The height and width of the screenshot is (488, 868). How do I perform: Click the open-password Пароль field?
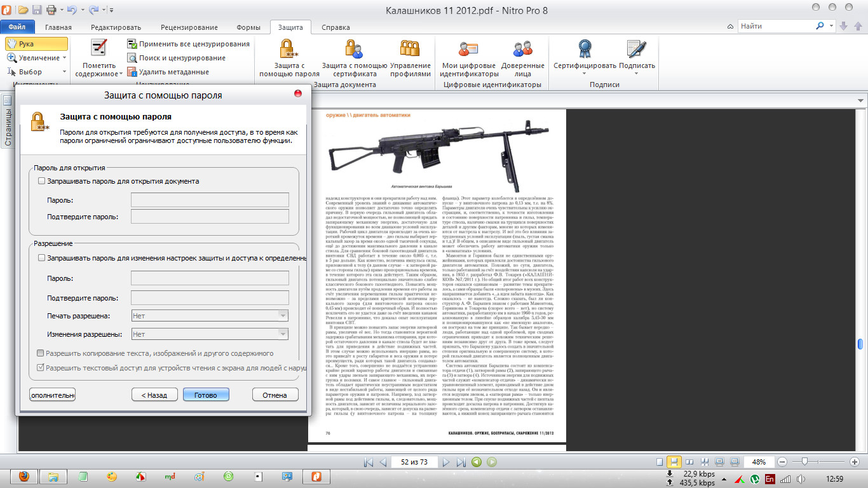[x=210, y=200]
